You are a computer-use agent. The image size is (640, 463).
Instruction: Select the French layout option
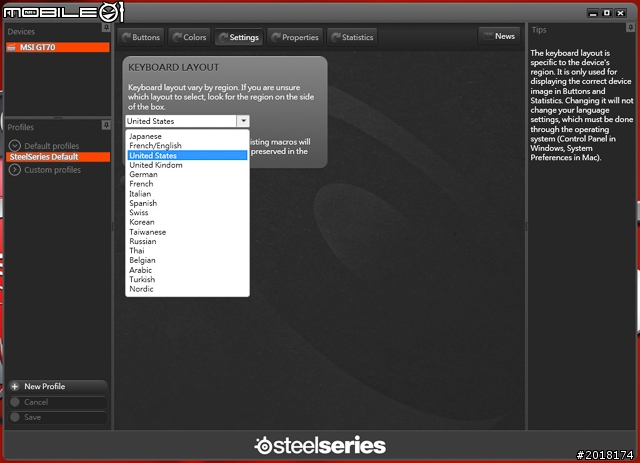(187, 184)
